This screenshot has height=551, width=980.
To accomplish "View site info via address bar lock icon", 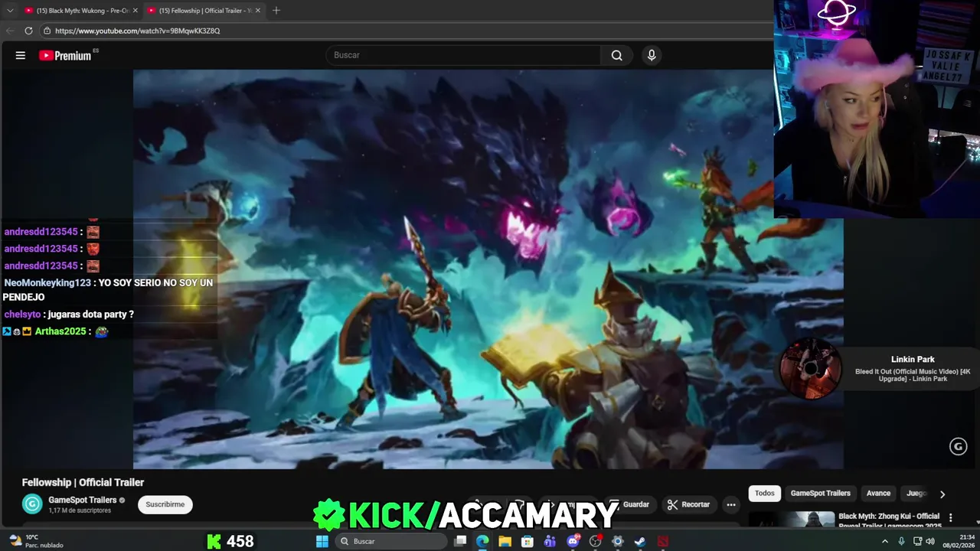I will (47, 31).
